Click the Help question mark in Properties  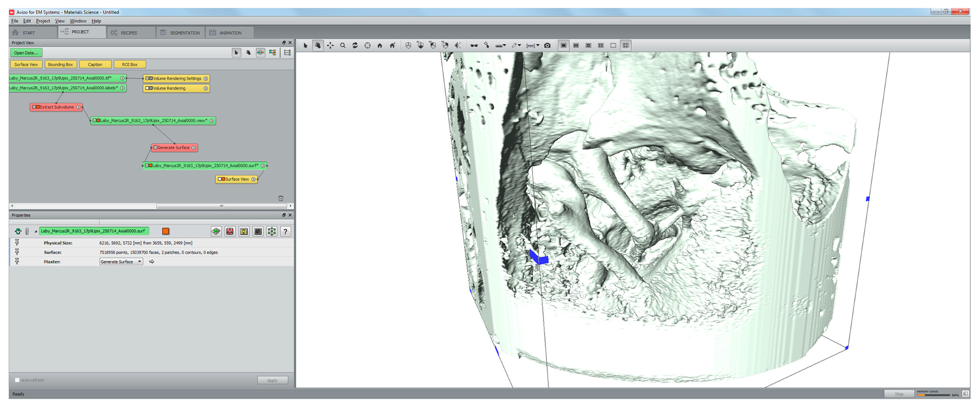[285, 231]
